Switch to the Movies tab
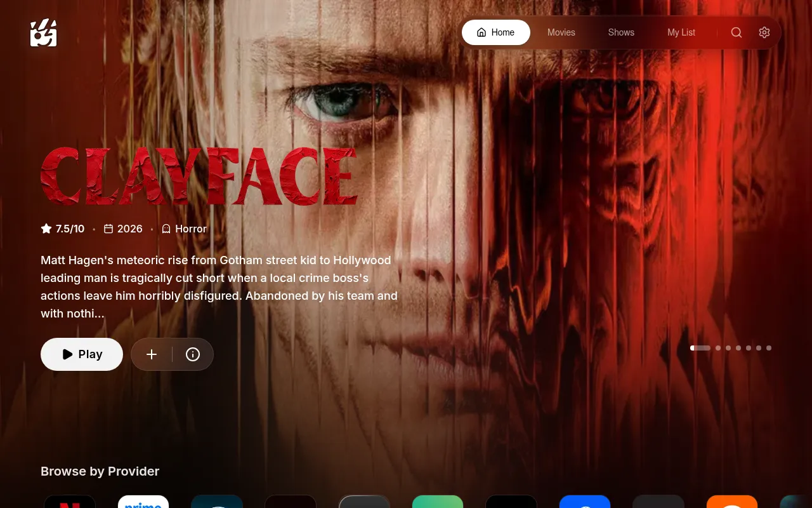This screenshot has height=508, width=812. tap(561, 32)
